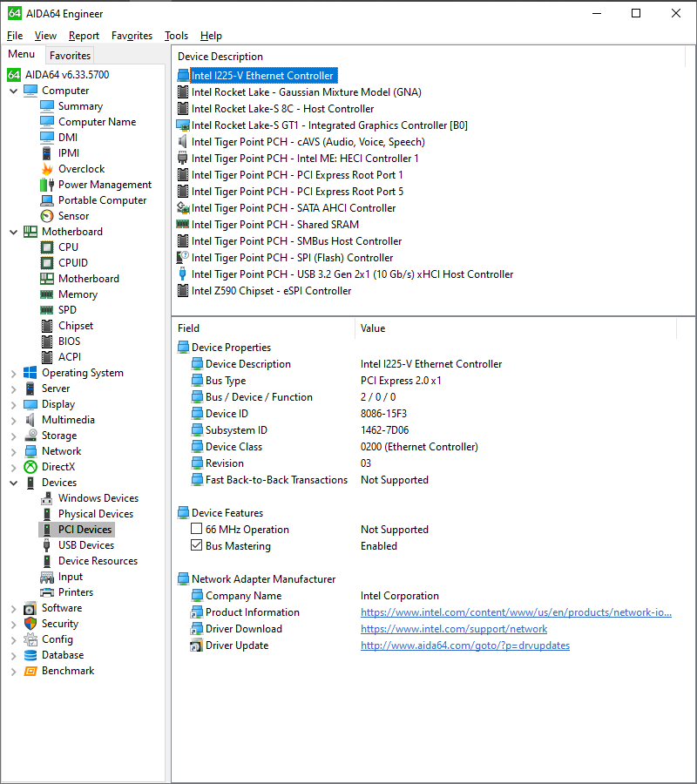Image resolution: width=697 pixels, height=784 pixels.
Task: Click the Device ID value 8086-15F3
Action: click(x=383, y=414)
